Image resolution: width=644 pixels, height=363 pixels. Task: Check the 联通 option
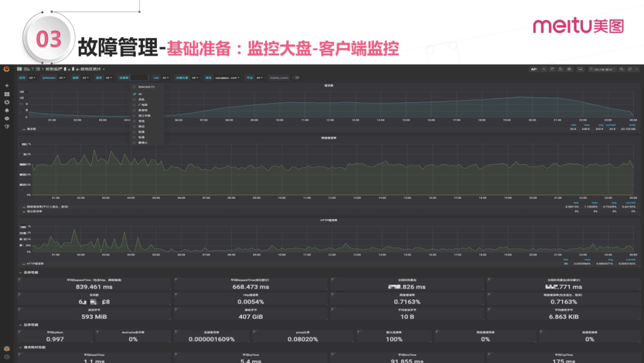click(134, 132)
